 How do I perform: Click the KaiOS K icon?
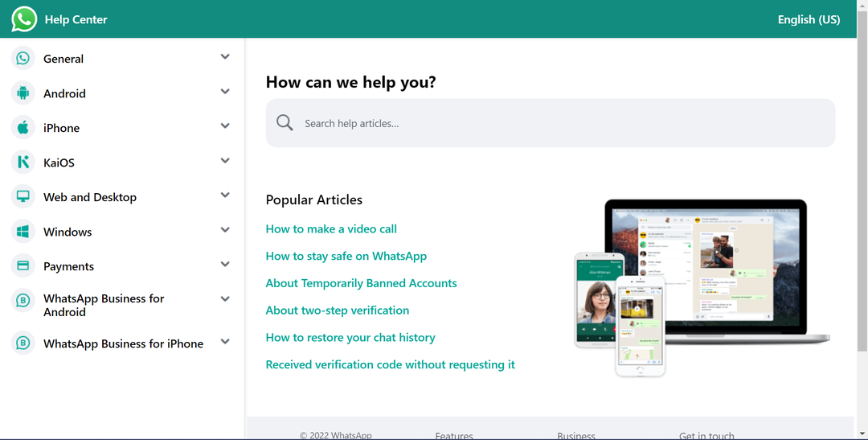[23, 162]
